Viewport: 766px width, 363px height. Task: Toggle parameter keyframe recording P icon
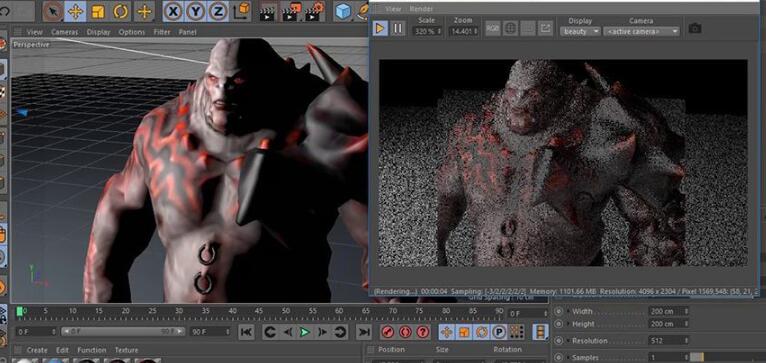pos(498,333)
